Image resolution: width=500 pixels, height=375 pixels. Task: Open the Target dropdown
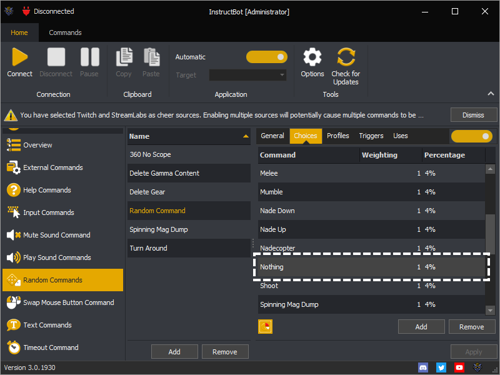pyautogui.click(x=248, y=75)
